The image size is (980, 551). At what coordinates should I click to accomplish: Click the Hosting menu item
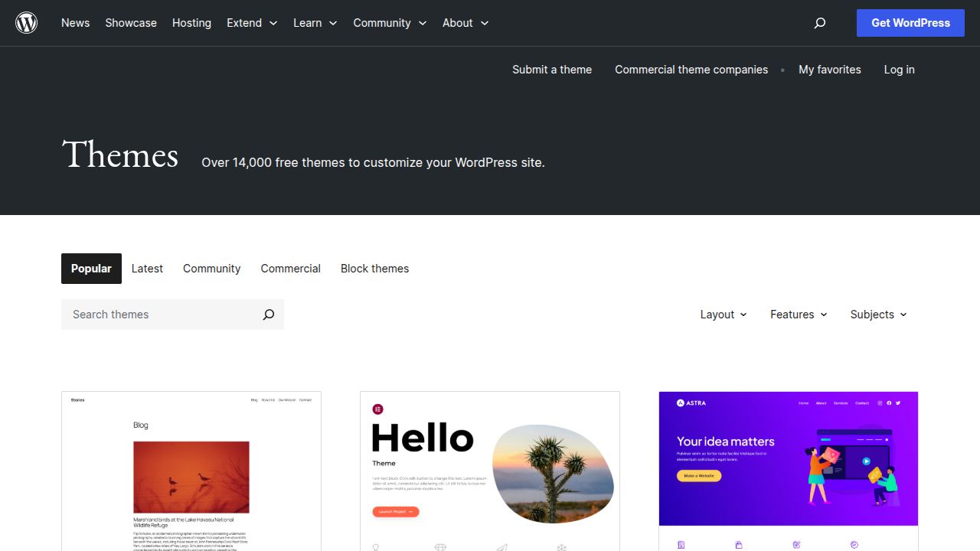point(191,23)
